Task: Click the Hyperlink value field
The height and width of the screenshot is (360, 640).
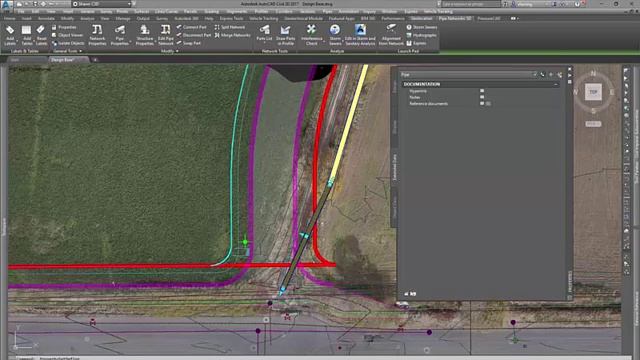Action: point(520,91)
